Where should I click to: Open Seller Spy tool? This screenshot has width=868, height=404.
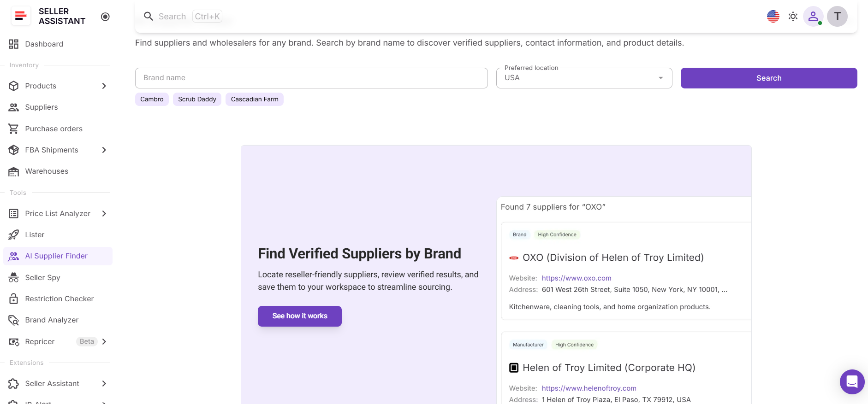point(58,277)
